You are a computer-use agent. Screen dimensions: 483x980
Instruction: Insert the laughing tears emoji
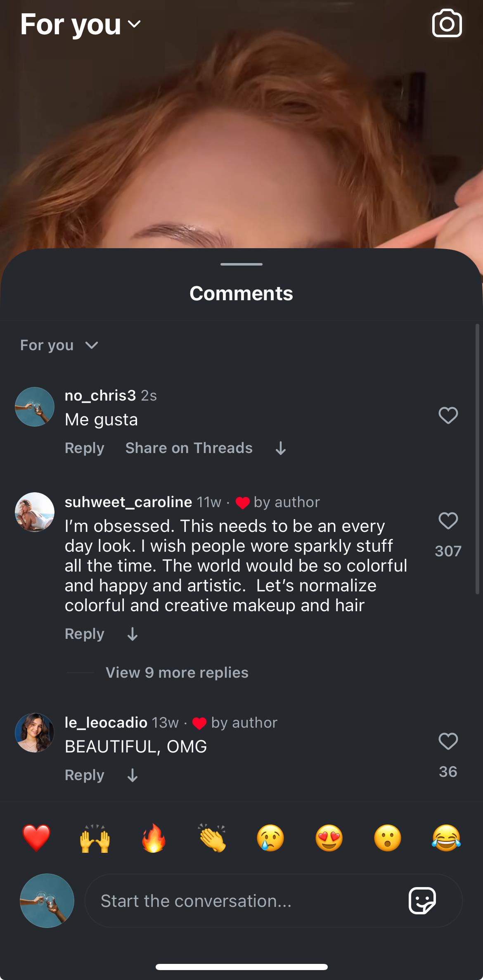pyautogui.click(x=446, y=838)
